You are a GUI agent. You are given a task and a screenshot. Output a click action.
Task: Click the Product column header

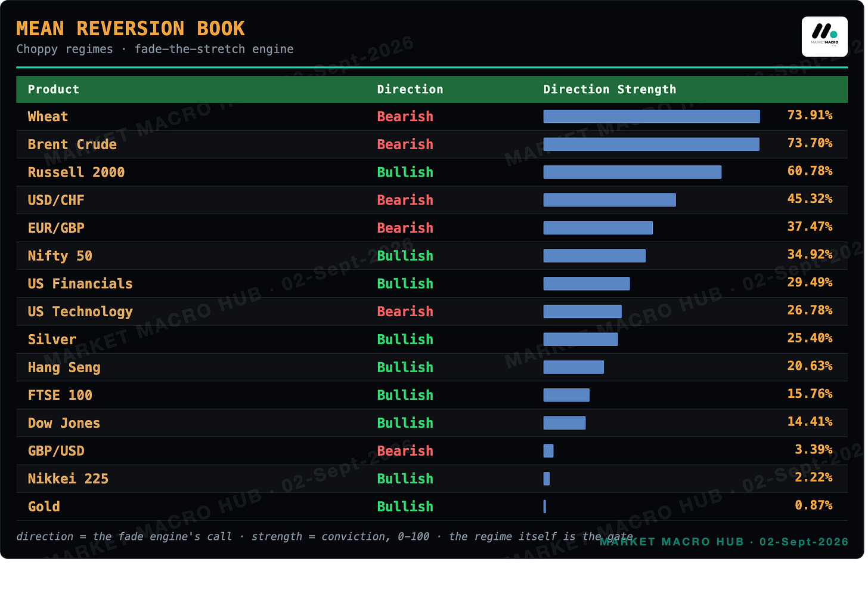(53, 89)
